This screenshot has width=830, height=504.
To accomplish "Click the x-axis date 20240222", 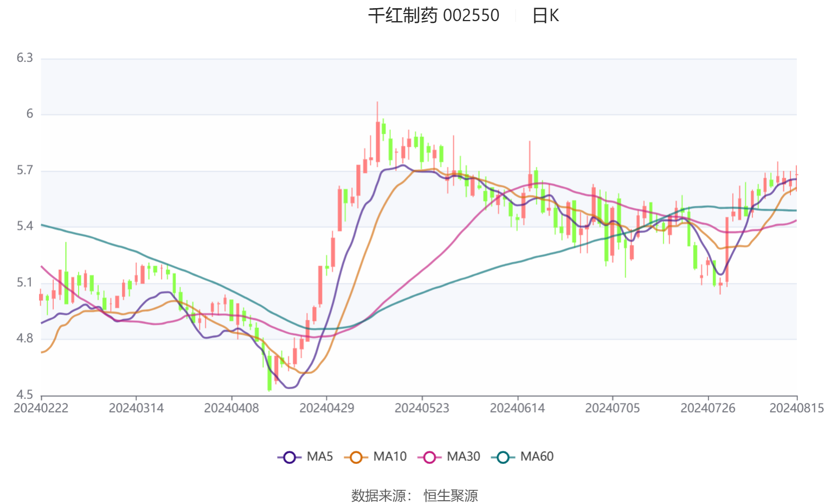I will coord(41,408).
